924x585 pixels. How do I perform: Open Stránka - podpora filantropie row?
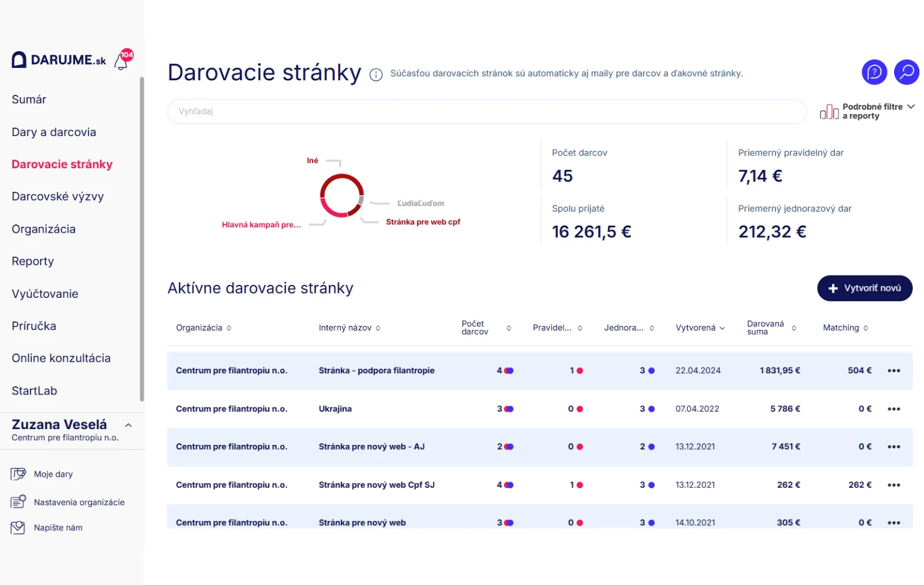[x=540, y=370]
